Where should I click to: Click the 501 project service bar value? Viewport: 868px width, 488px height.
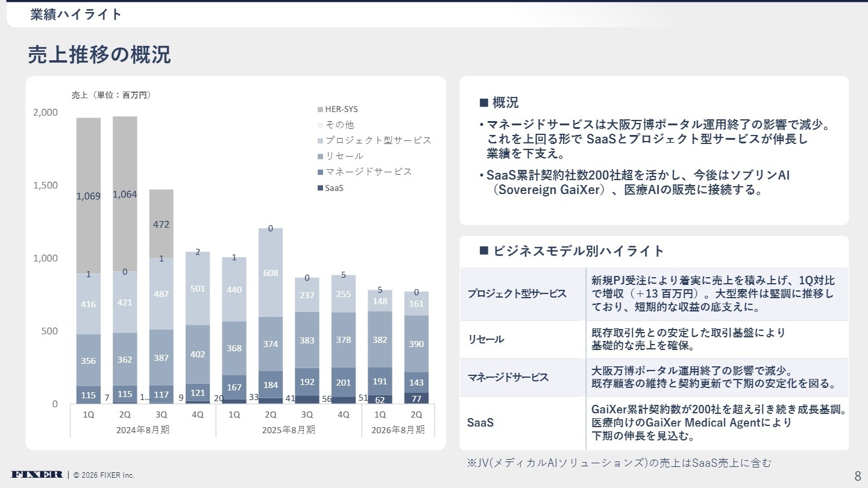(197, 289)
